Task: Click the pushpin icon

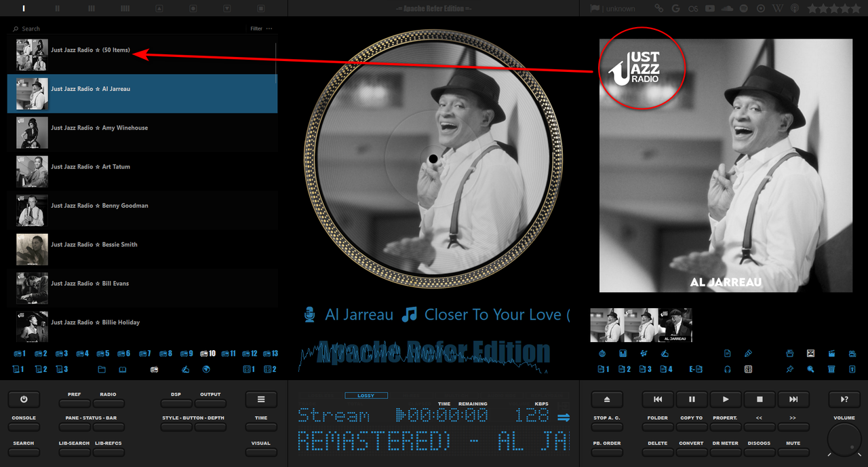Action: click(790, 369)
